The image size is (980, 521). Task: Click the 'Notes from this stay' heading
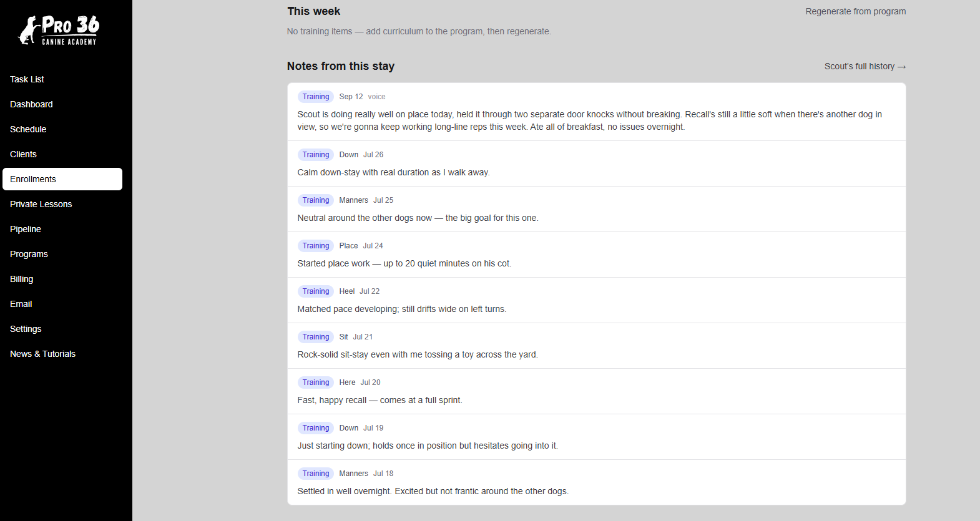click(x=341, y=66)
